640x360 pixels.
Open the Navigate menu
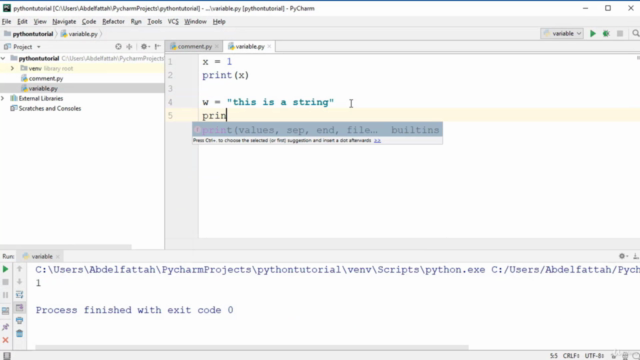pos(64,22)
